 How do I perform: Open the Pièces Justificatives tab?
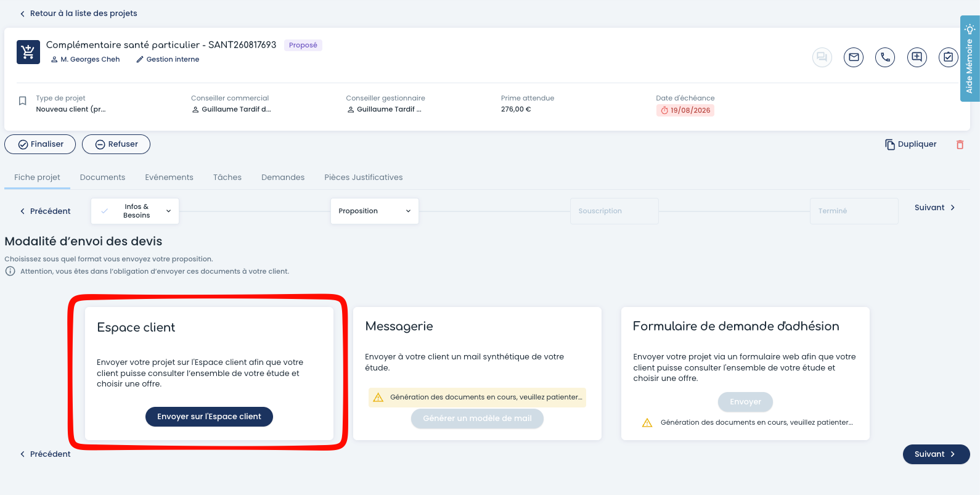point(364,178)
